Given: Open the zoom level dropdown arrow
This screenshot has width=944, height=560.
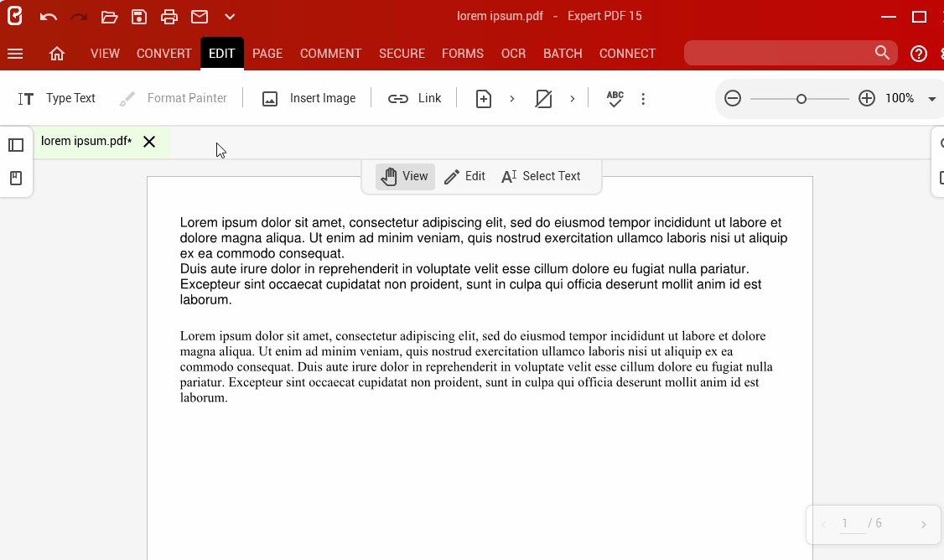Looking at the screenshot, I should [x=931, y=99].
